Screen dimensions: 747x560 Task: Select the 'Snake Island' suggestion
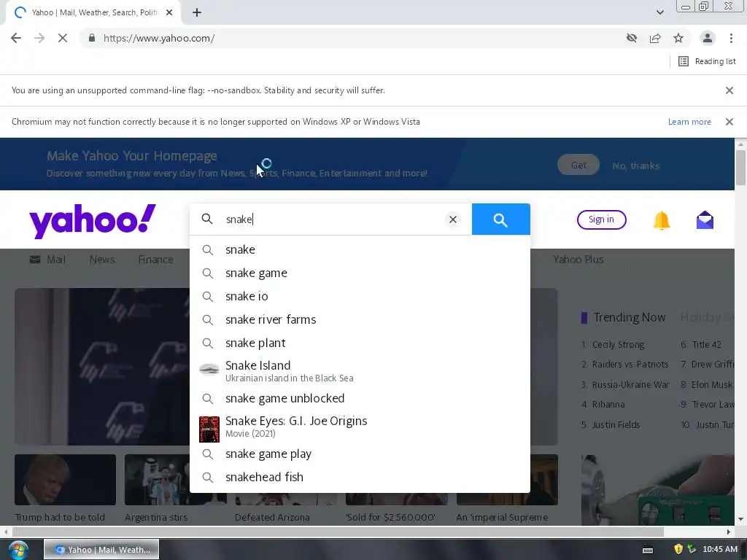(x=360, y=370)
